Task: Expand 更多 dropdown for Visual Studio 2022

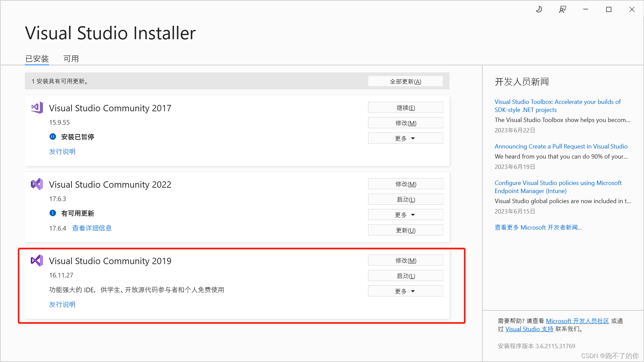Action: pyautogui.click(x=406, y=215)
